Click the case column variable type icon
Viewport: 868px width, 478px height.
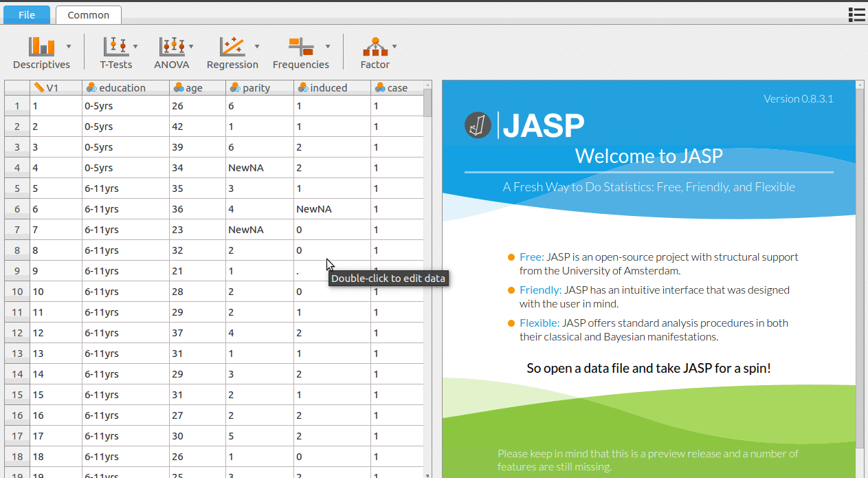coord(379,87)
